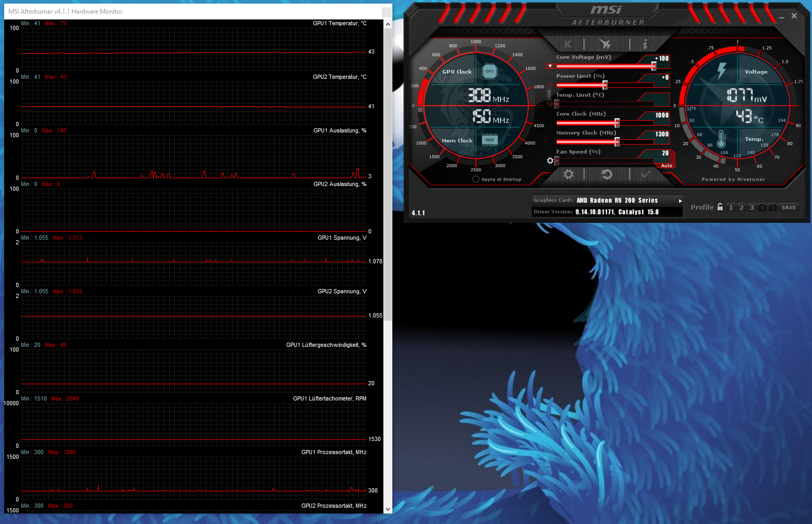Image resolution: width=812 pixels, height=524 pixels.
Task: Click the GPU2 Auslastung graph label
Action: coord(340,184)
